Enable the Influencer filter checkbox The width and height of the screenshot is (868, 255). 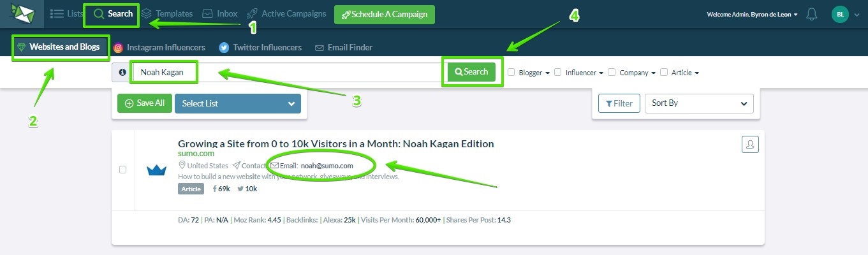click(x=558, y=72)
